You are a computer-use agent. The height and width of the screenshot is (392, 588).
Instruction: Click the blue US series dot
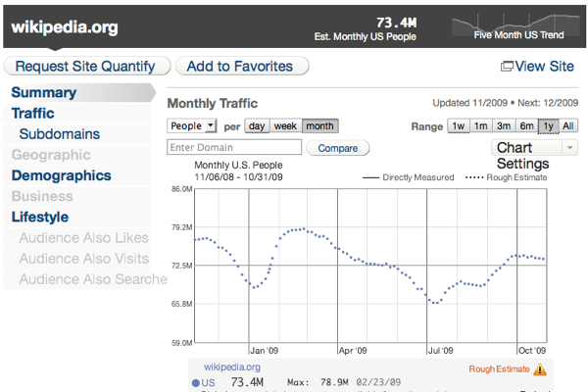click(196, 382)
